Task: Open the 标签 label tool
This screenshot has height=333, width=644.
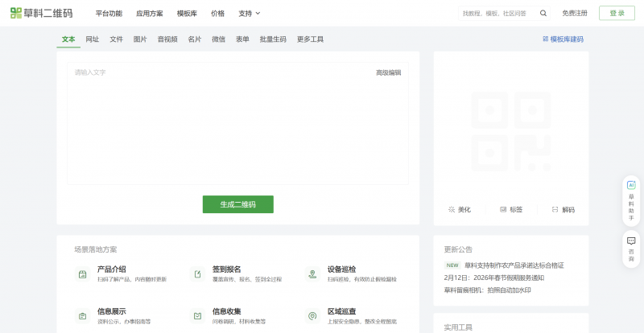Action: [x=510, y=209]
